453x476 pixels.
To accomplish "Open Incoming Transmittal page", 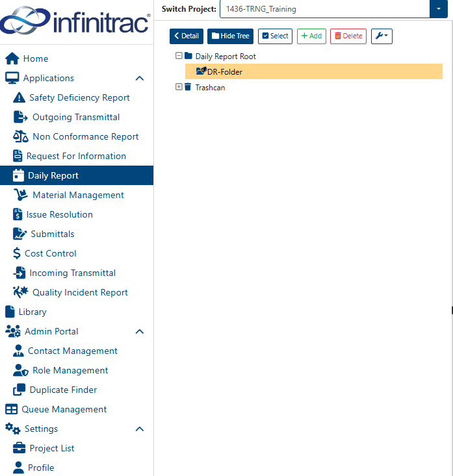I will point(73,273).
